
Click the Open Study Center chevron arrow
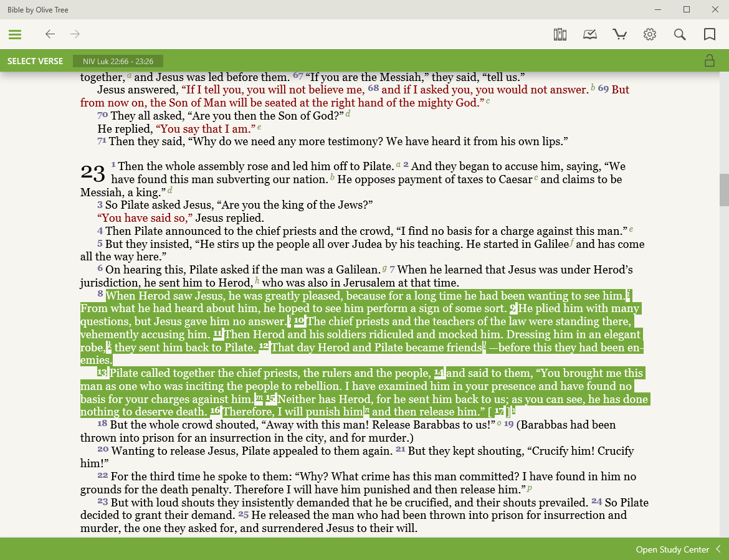click(x=718, y=549)
